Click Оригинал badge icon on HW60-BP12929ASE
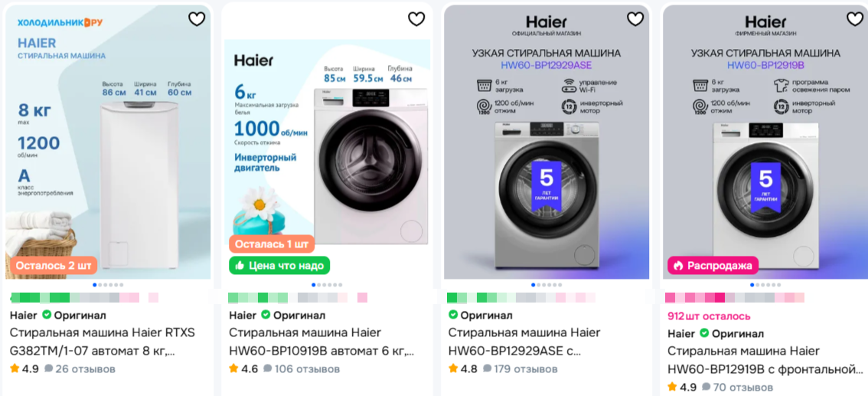The image size is (868, 396). pos(453,315)
